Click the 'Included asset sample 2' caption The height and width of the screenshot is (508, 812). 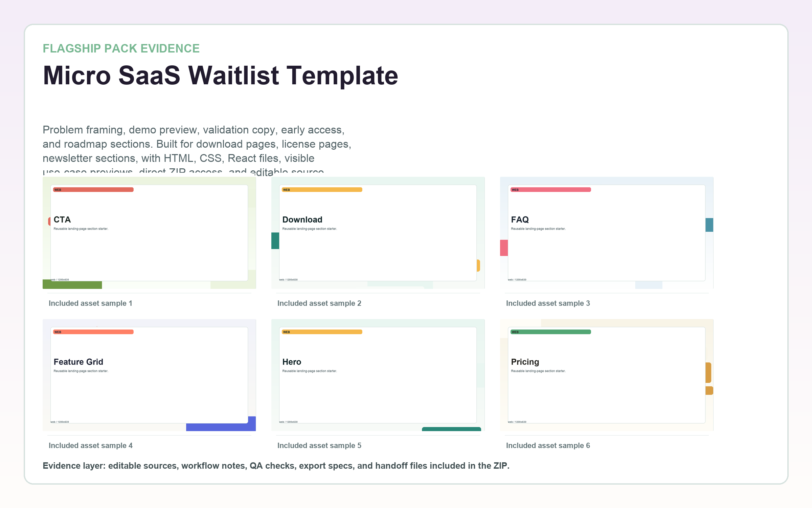pos(319,303)
